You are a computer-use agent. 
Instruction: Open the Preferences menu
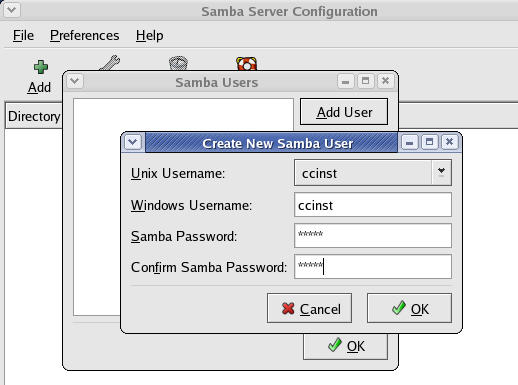[85, 35]
